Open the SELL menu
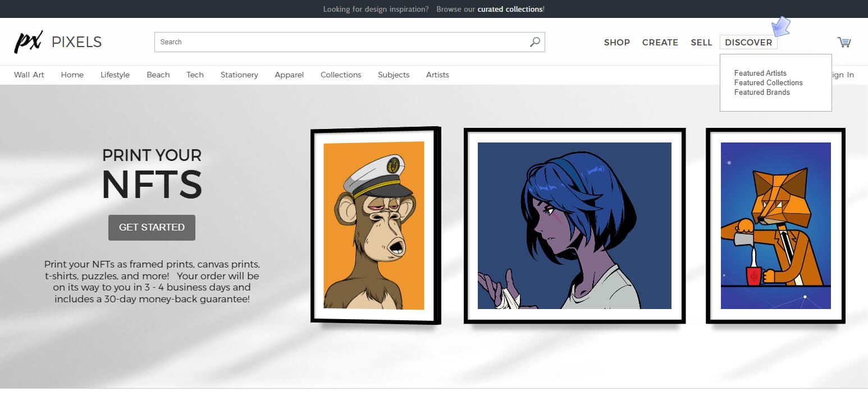The image size is (868, 410). coord(701,42)
